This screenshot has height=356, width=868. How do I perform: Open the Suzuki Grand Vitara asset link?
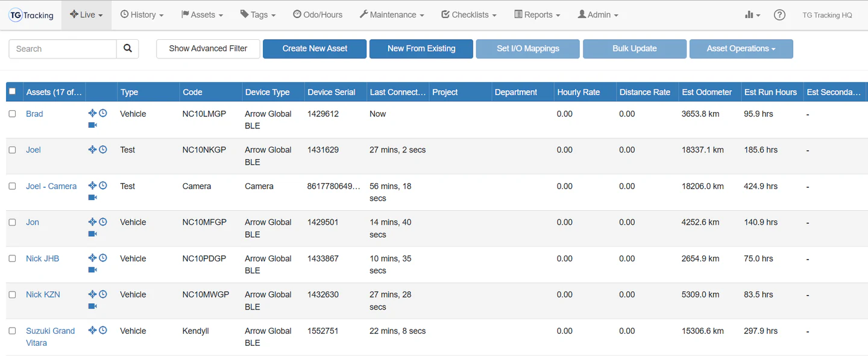tap(50, 337)
